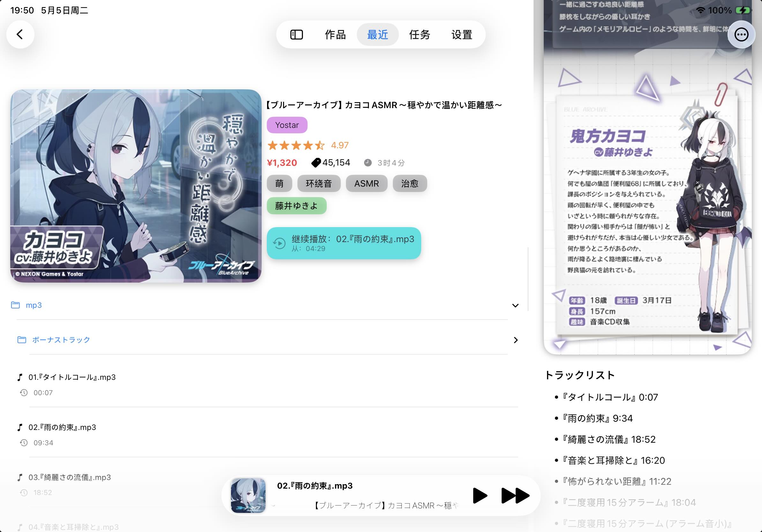Click tracklist entry 『タイトルコール』 0:07
The height and width of the screenshot is (532, 762).
(610, 397)
